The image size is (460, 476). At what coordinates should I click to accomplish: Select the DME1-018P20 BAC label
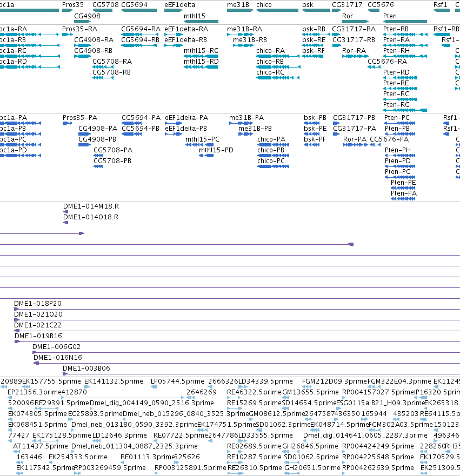tap(38, 304)
